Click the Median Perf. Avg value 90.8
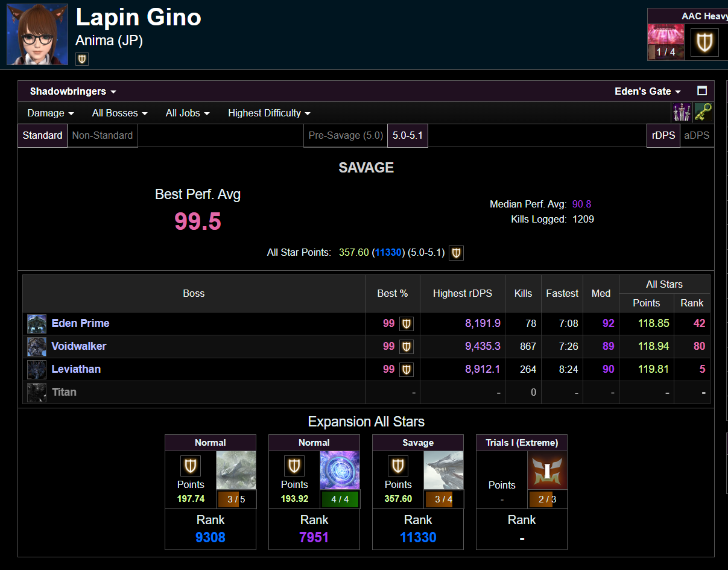Image resolution: width=728 pixels, height=570 pixels. [x=582, y=204]
